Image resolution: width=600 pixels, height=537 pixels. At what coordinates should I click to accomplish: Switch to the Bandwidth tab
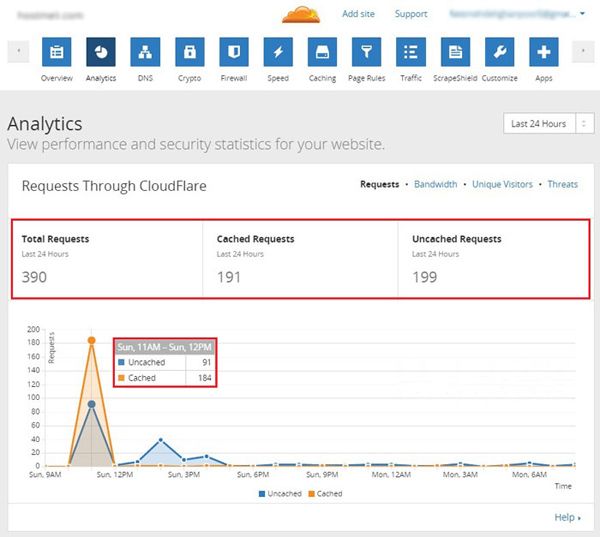435,184
